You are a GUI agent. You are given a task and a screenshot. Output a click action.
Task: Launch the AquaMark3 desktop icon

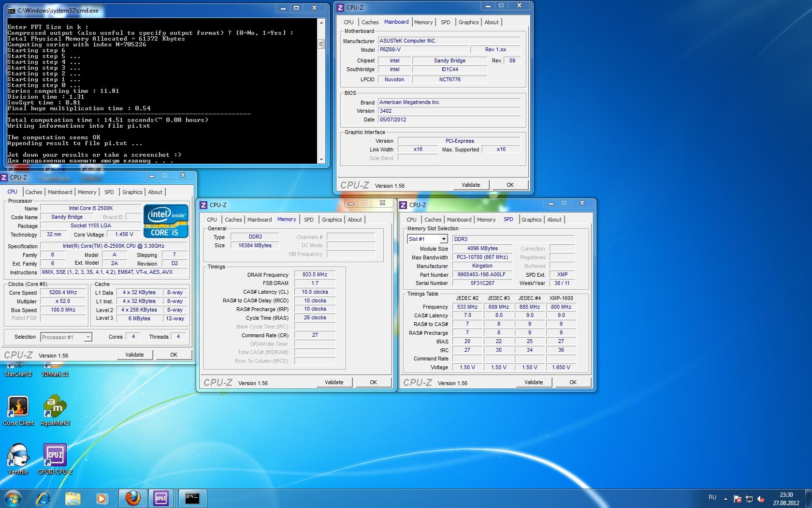click(55, 410)
